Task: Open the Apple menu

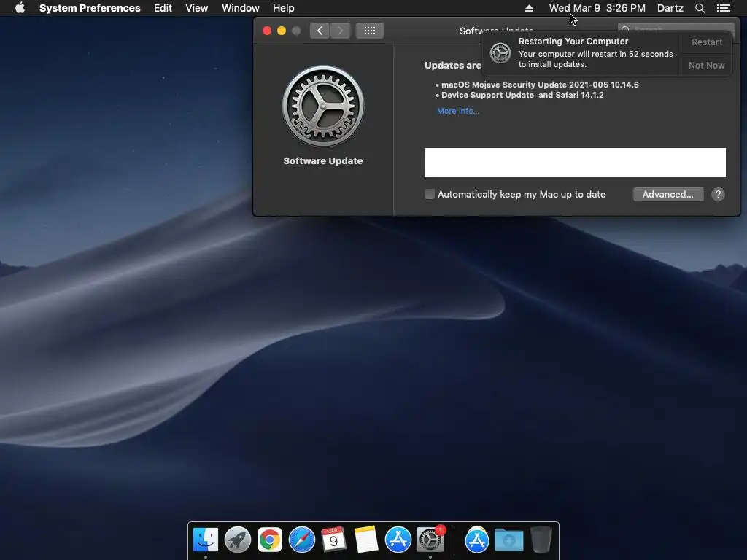Action: (x=20, y=8)
